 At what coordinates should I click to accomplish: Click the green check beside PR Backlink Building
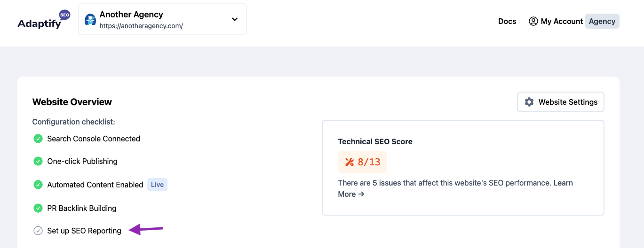click(38, 208)
